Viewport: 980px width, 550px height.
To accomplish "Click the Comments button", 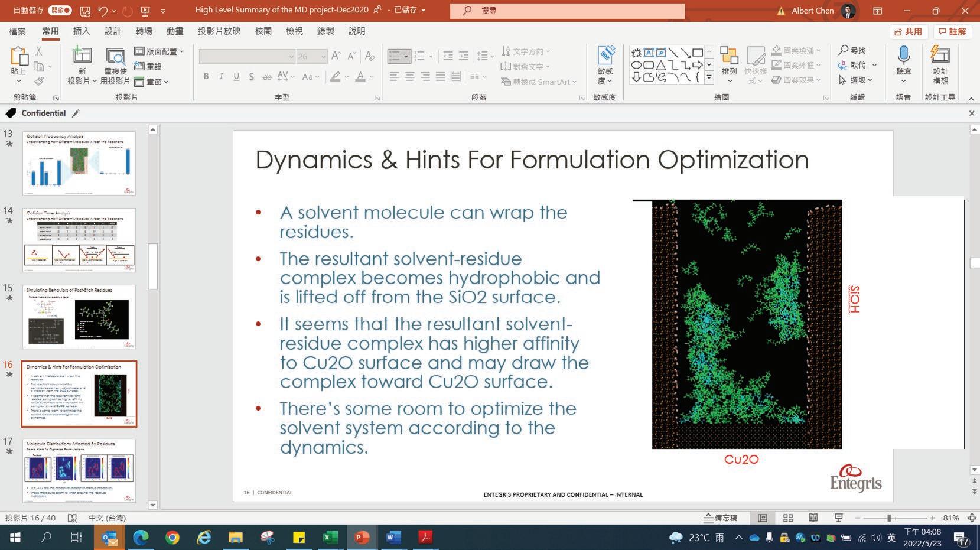I will (953, 32).
